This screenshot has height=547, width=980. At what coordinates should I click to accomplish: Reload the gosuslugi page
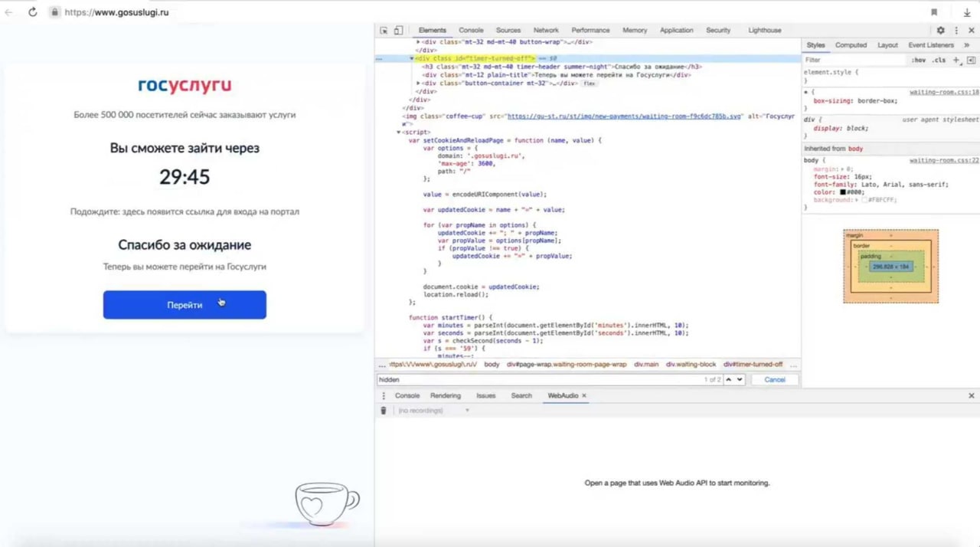(33, 12)
